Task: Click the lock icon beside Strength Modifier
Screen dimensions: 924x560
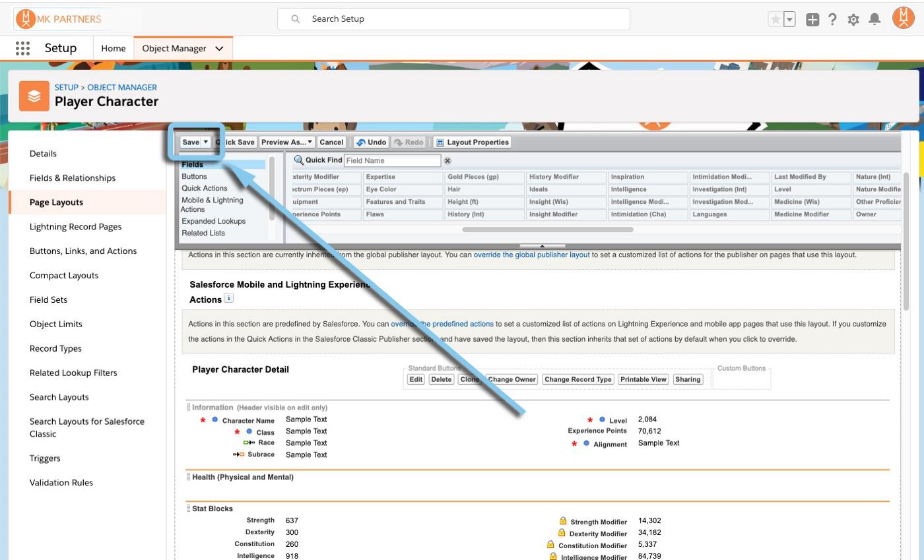Action: (x=562, y=520)
